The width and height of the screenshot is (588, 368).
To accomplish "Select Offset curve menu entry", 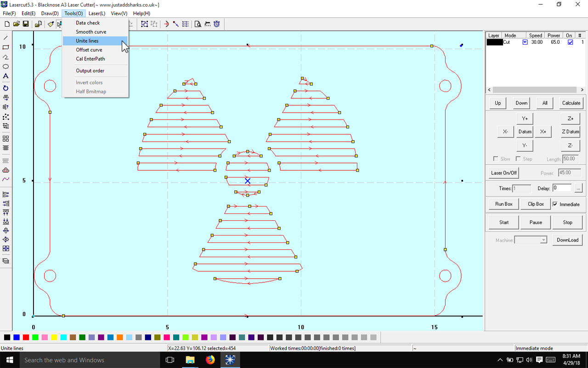I will pyautogui.click(x=89, y=50).
